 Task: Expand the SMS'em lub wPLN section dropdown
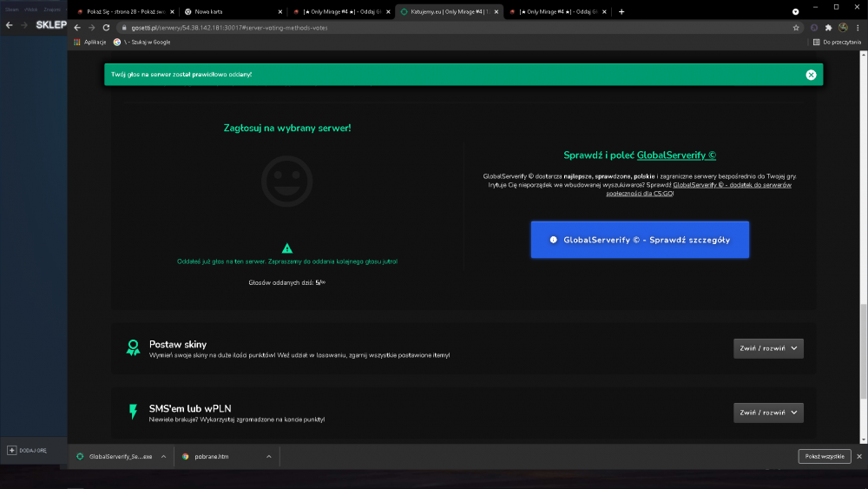point(768,413)
